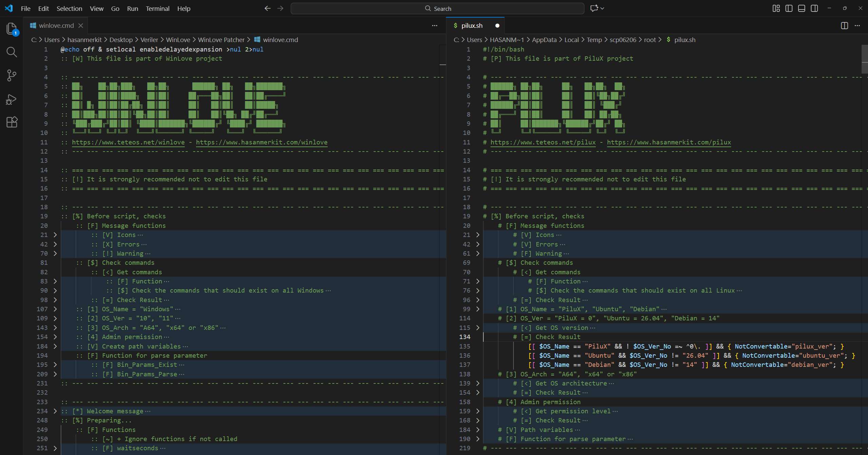This screenshot has height=455, width=868.
Task: Expand folded '[V] Icons' in winlove.cmd
Action: click(x=55, y=235)
